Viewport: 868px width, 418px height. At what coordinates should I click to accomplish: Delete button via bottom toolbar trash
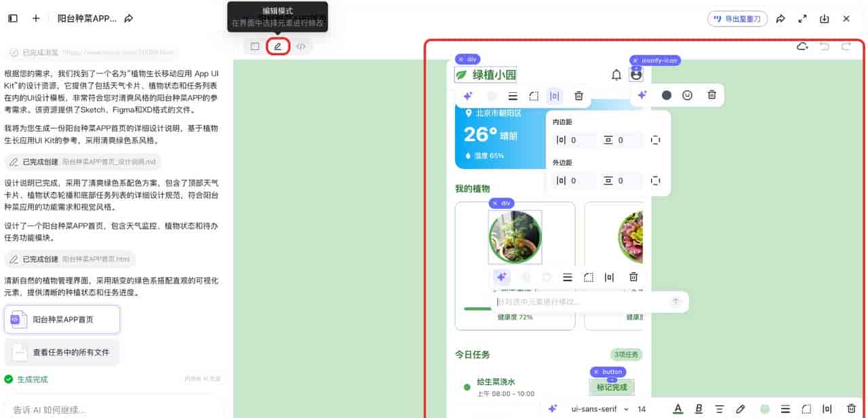[852, 408]
